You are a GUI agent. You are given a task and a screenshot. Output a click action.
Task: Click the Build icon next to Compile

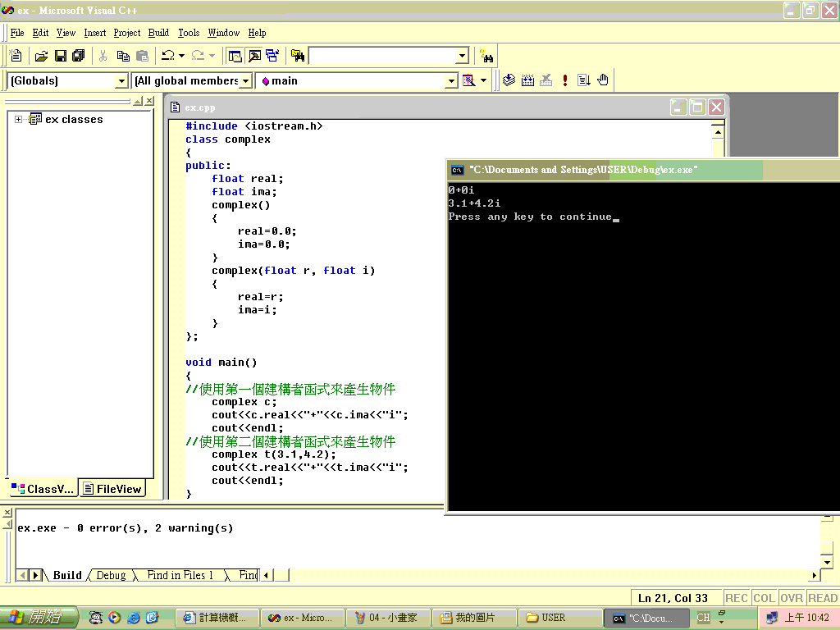tap(527, 80)
